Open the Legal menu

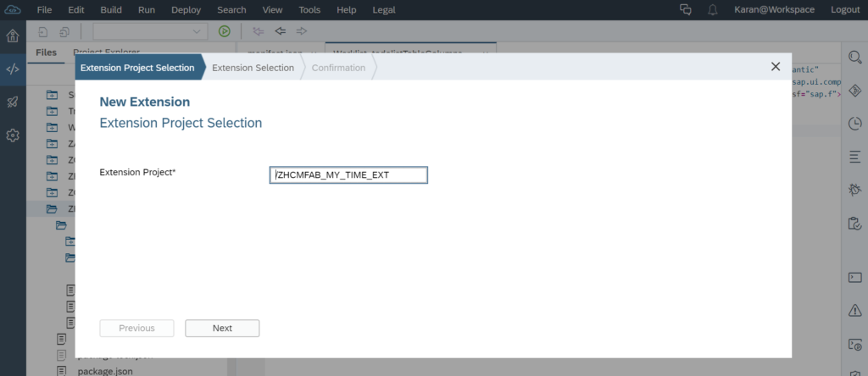[x=384, y=9]
